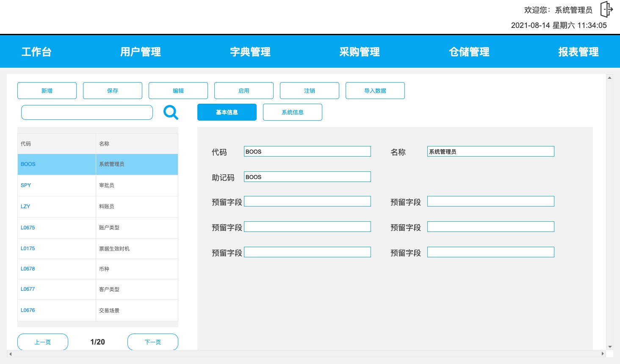This screenshot has width=620, height=364.
Task: Import data via 导入数据 button
Action: tap(375, 90)
